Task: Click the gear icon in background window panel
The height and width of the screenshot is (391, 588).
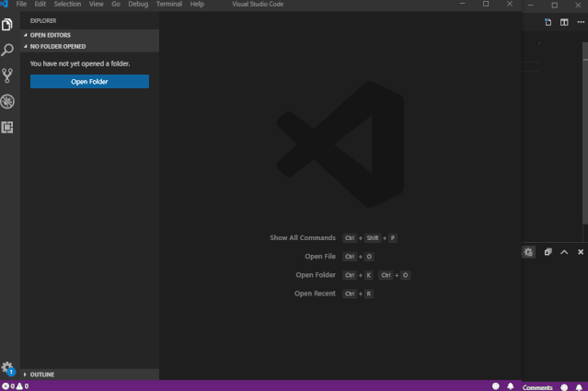Action: click(x=528, y=252)
